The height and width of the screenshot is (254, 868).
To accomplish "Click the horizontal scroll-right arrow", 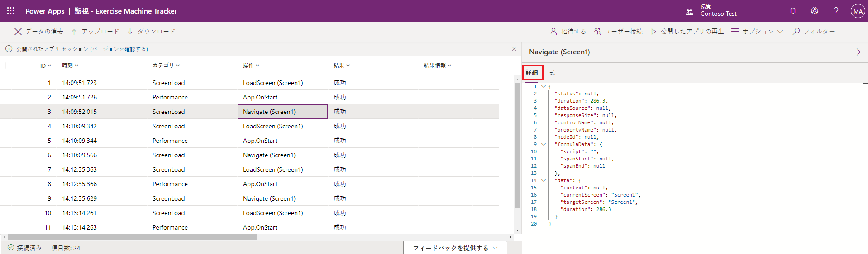I will coord(510,237).
